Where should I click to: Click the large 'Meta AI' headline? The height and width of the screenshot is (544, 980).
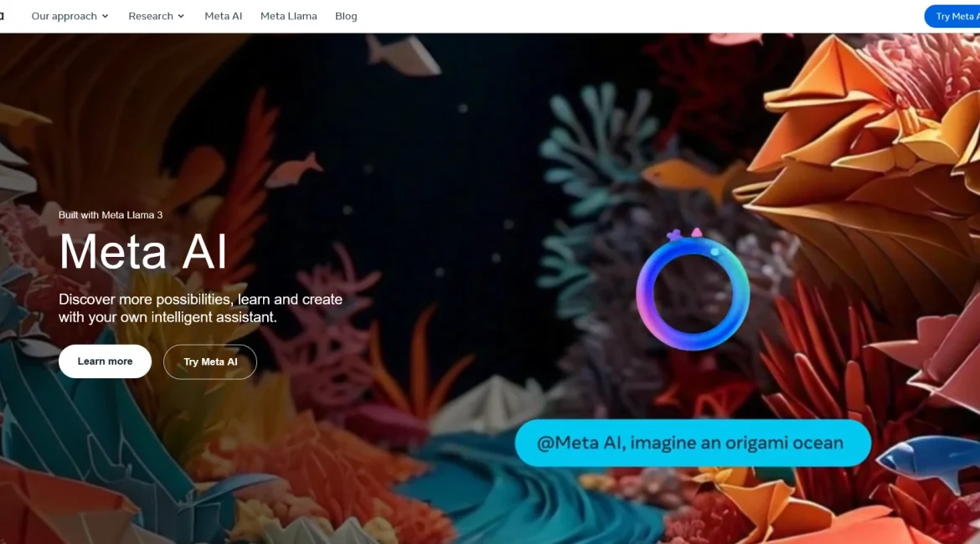pos(142,252)
